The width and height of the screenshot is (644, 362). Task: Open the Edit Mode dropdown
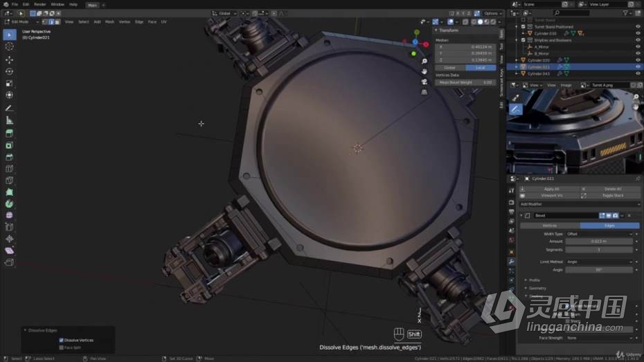(x=21, y=21)
